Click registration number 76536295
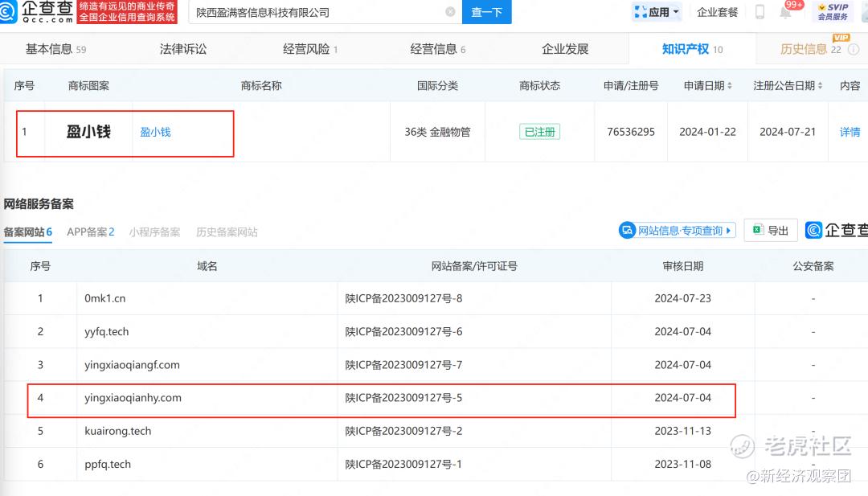868x496 pixels. click(x=631, y=132)
